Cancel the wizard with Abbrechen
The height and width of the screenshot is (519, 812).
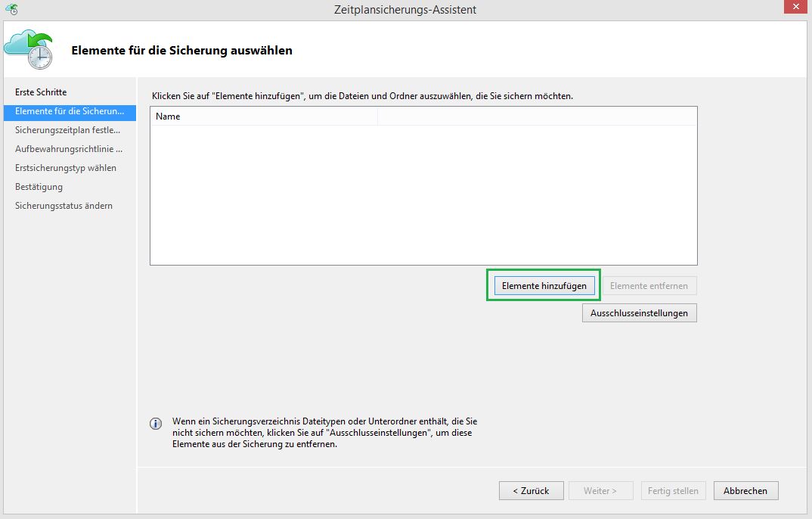tap(745, 491)
